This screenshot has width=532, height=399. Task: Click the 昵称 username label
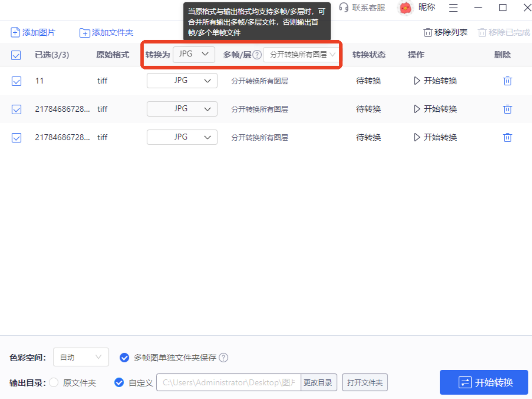[427, 7]
